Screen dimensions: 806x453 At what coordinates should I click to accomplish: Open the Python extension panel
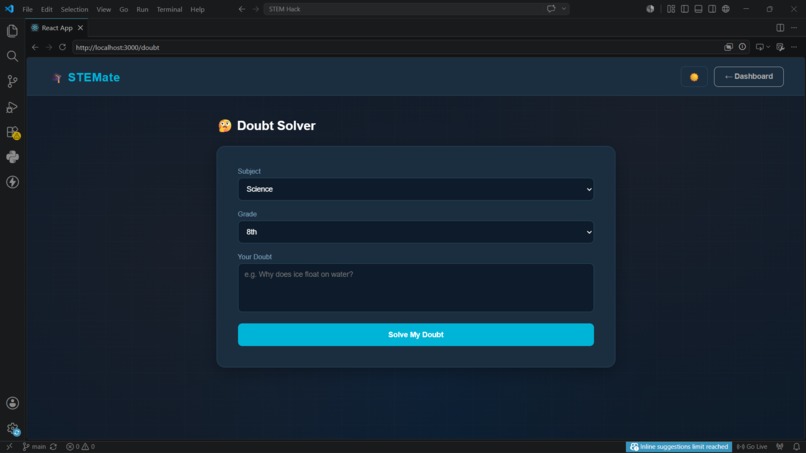12,157
